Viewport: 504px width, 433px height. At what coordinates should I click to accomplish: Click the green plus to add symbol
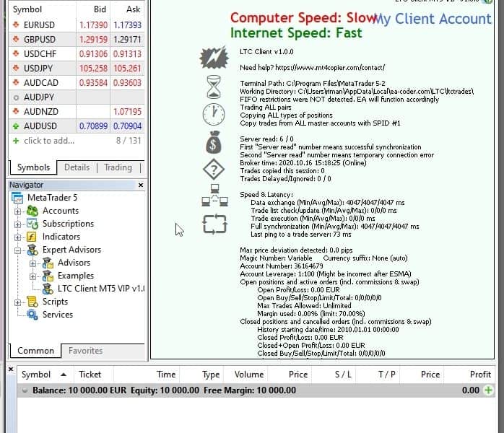[x=15, y=141]
